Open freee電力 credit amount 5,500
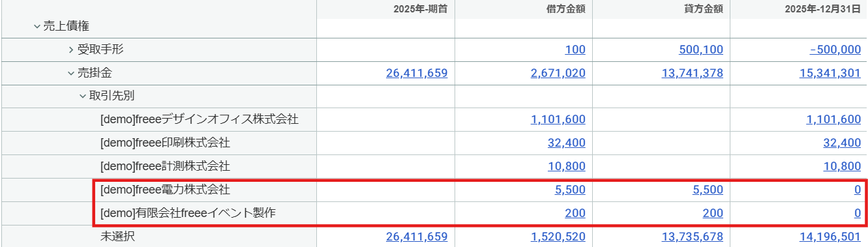Viewport: 868px width, 247px height. 708,190
